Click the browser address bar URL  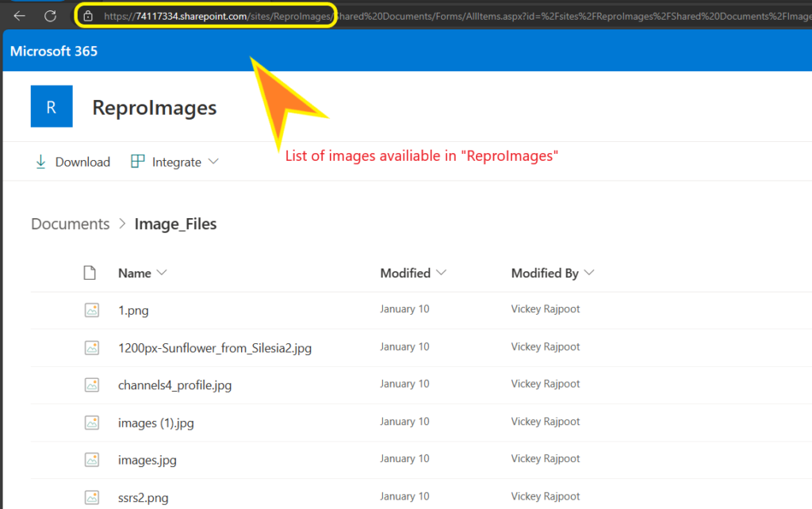point(456,16)
